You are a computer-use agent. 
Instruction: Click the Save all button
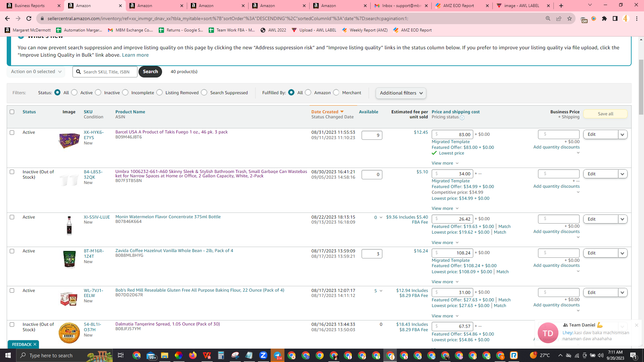(605, 114)
